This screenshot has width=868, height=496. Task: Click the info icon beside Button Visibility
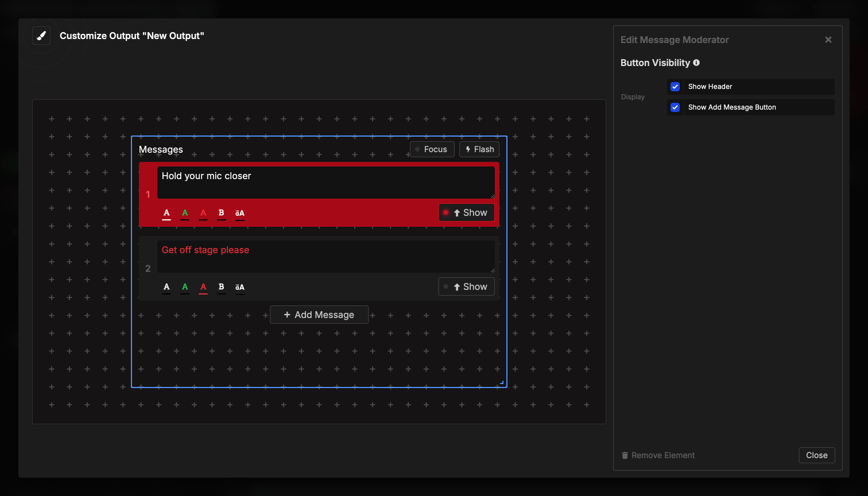click(696, 63)
